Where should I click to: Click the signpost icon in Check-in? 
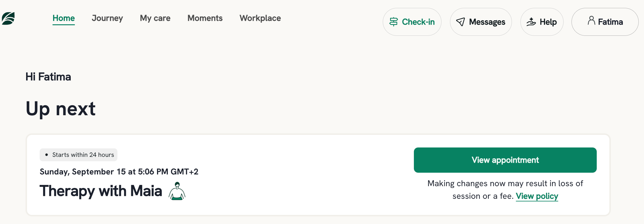(394, 22)
